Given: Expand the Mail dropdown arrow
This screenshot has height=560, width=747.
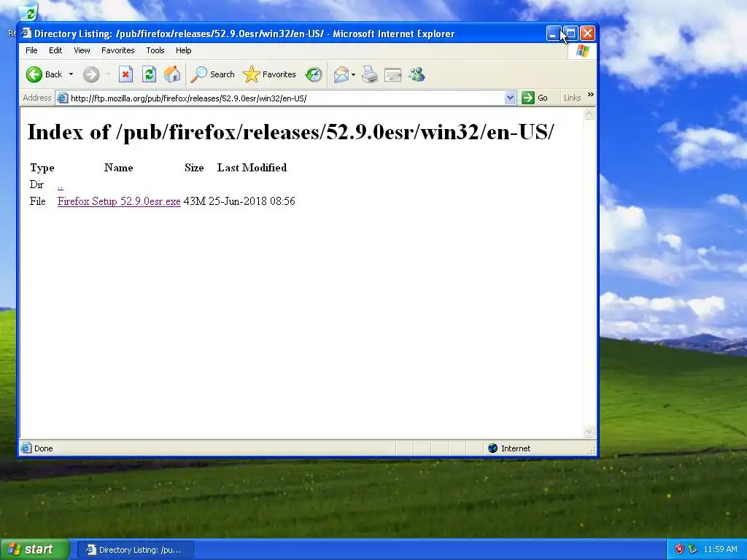Looking at the screenshot, I should tap(354, 74).
